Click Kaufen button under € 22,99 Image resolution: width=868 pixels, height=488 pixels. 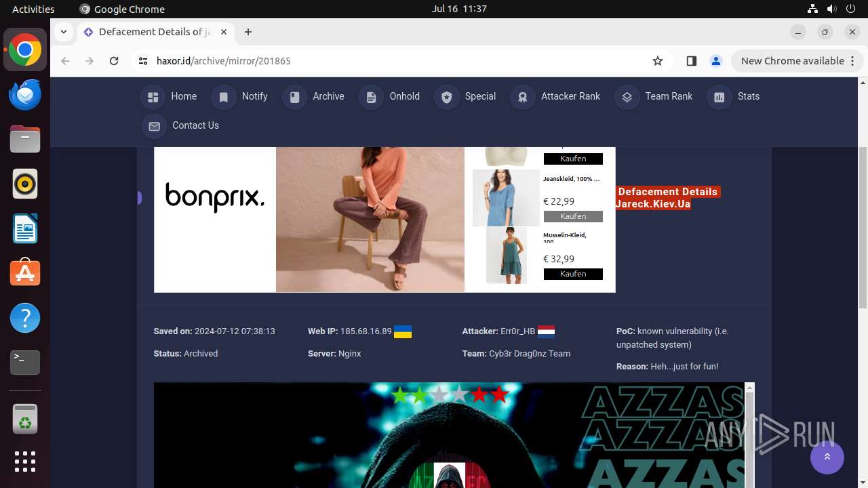[x=573, y=216]
